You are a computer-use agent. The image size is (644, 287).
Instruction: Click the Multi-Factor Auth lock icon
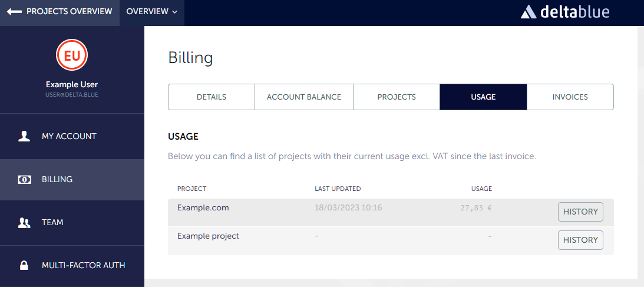point(24,265)
